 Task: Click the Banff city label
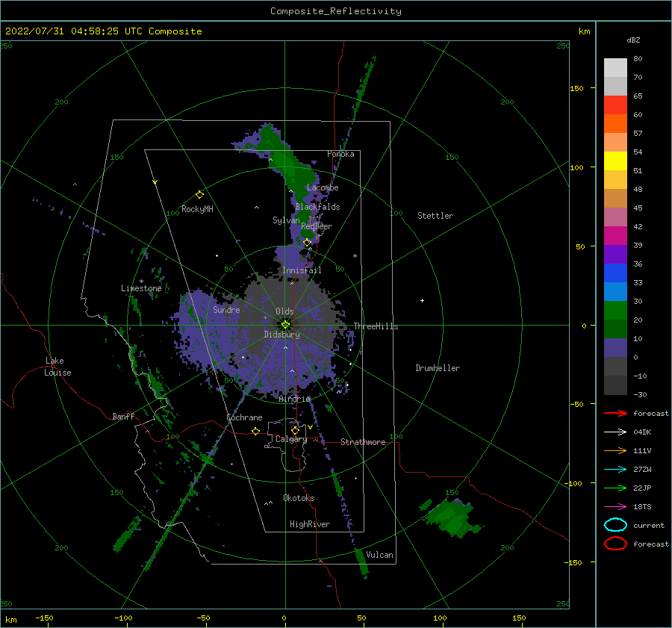(x=123, y=416)
